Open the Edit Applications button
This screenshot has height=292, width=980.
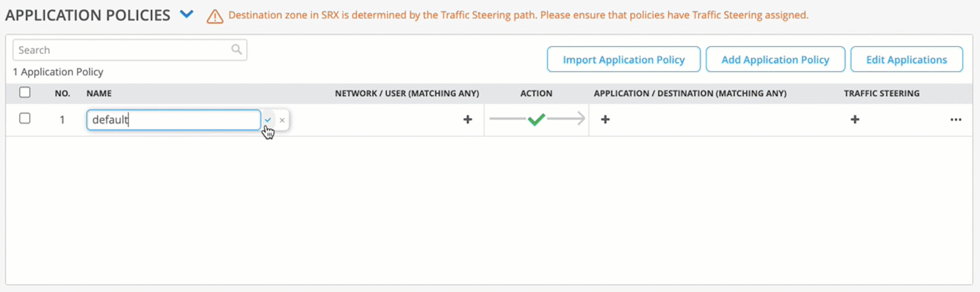click(x=906, y=59)
